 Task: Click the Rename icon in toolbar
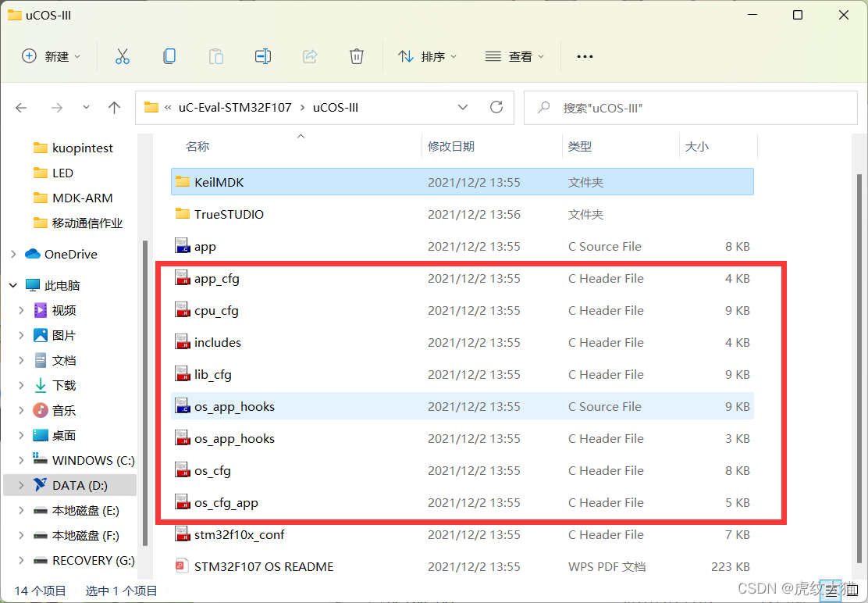pos(263,56)
